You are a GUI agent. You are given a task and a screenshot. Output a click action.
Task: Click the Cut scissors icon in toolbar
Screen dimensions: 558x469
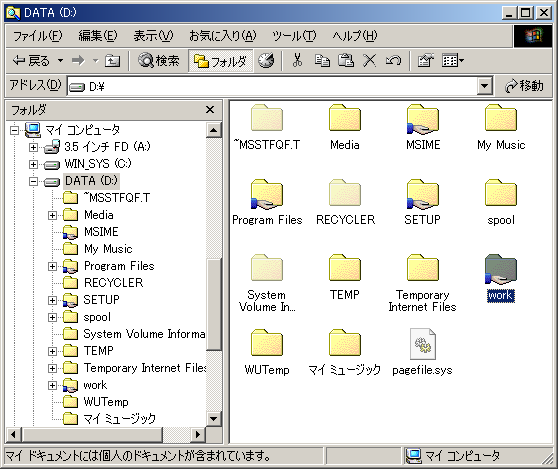[x=297, y=60]
